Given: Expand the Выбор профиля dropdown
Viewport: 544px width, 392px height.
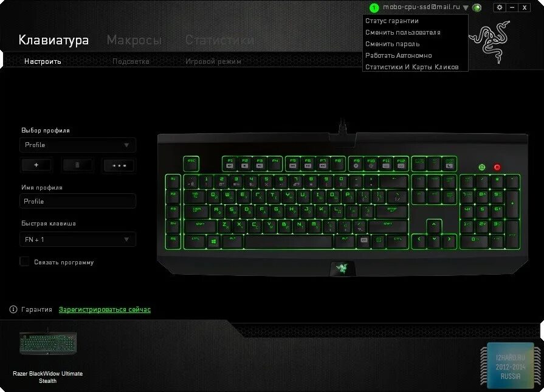Looking at the screenshot, I should pos(78,145).
